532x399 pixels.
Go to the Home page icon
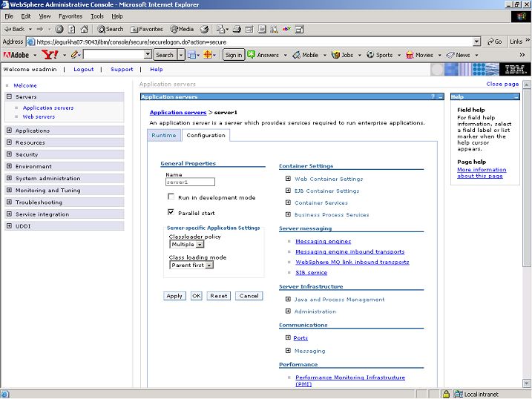pos(84,29)
